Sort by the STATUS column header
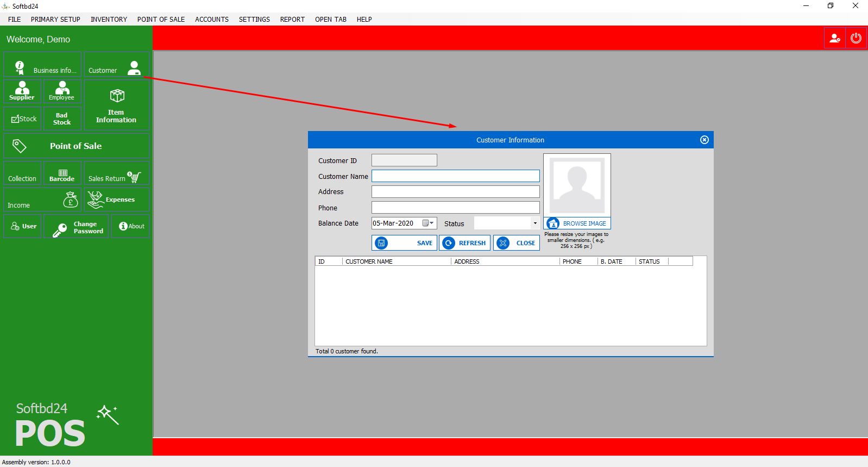Screen dimensions: 868x467 [x=652, y=261]
